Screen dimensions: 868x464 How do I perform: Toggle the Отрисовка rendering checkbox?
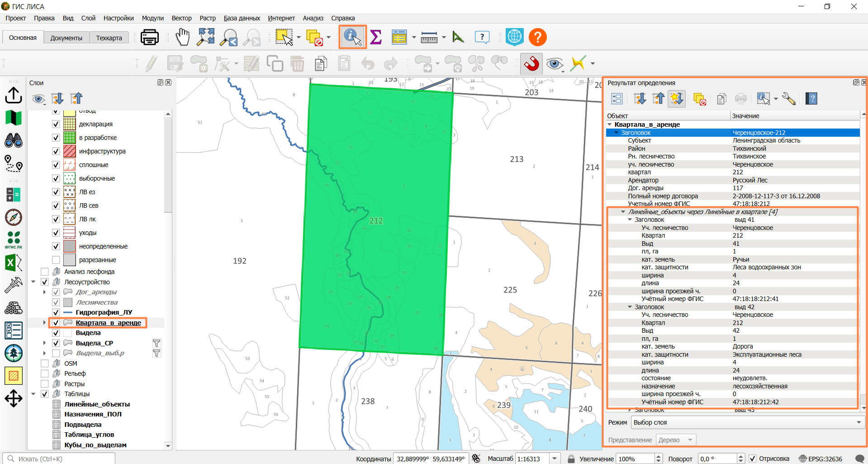(x=753, y=459)
